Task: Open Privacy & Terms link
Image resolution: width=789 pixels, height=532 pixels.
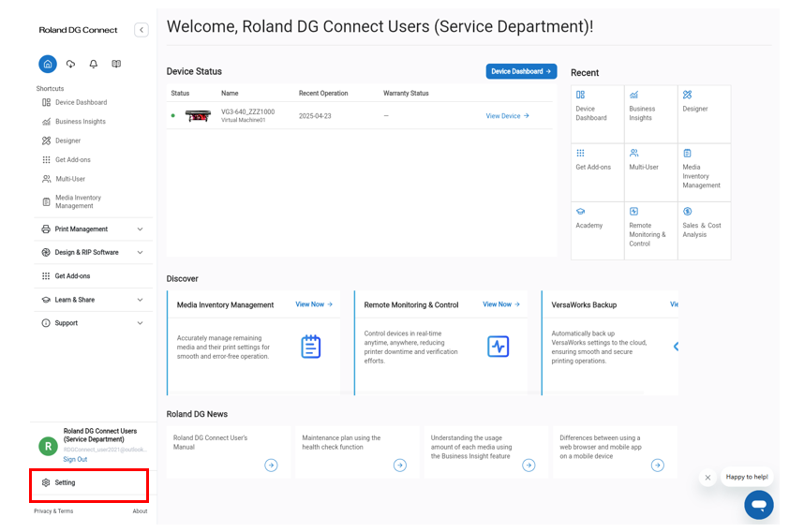Action: (53, 511)
